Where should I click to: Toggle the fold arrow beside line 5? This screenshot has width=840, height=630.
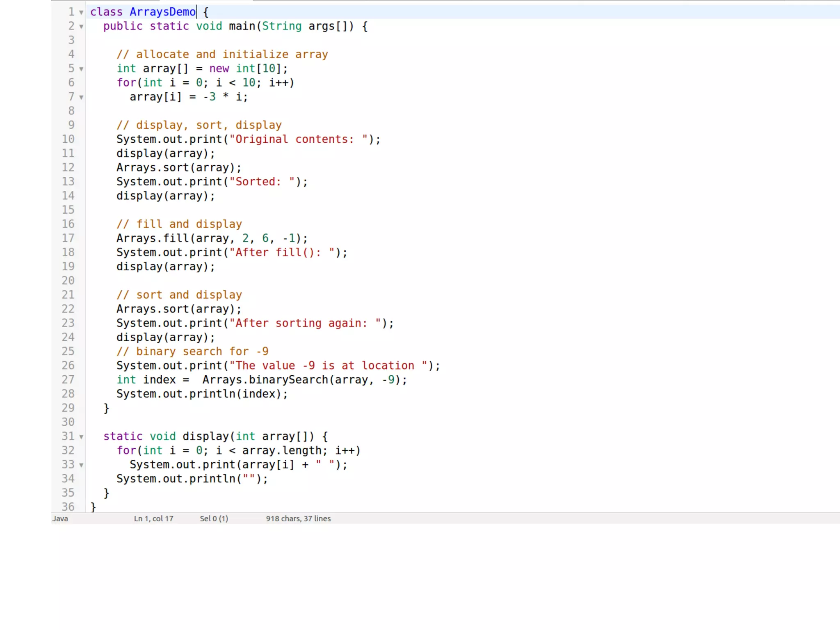[x=81, y=69]
